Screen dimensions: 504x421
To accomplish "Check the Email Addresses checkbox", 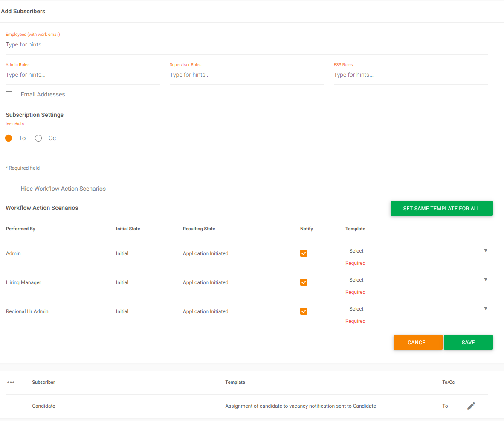I will click(x=9, y=95).
